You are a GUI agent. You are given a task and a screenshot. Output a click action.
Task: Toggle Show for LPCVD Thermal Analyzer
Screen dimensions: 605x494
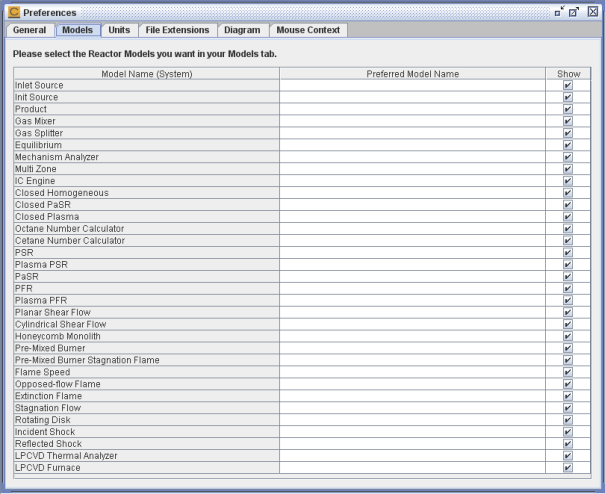(x=568, y=456)
